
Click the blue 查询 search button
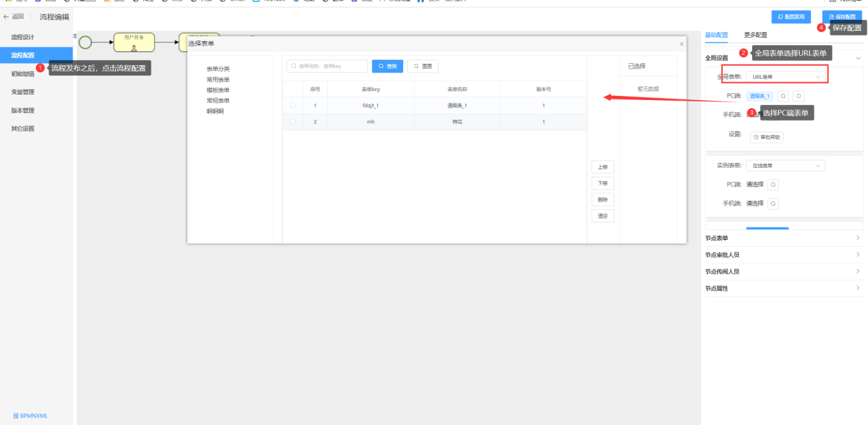click(x=387, y=66)
